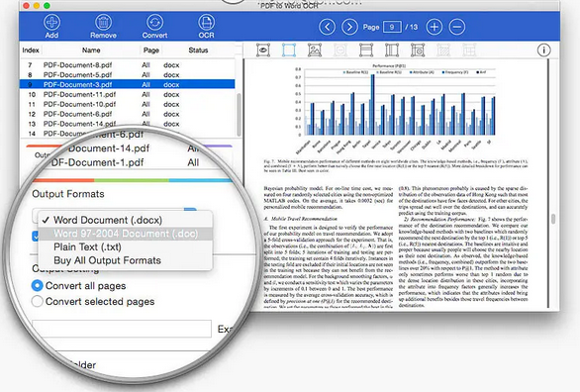Go to the next page arrow
Viewport: 580px width, 392px height.
[x=349, y=27]
